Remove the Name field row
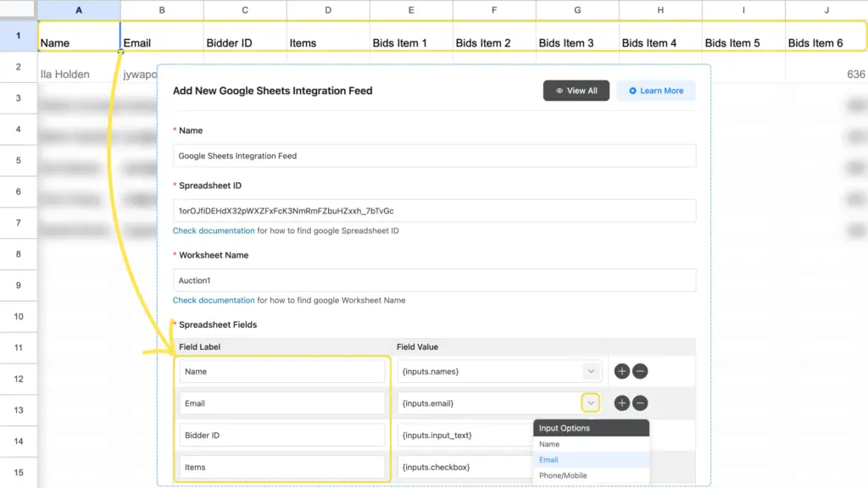This screenshot has width=868, height=488. 640,371
